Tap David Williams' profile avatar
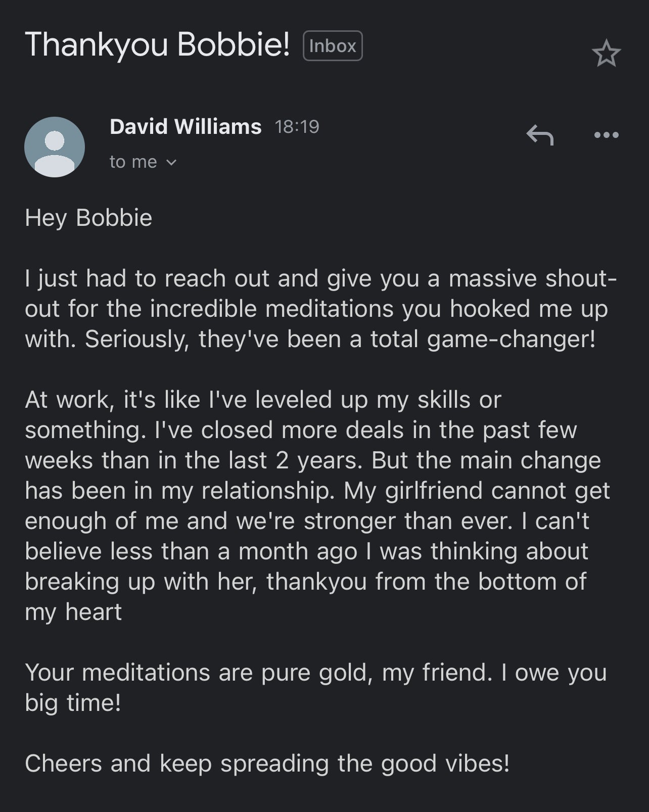Image resolution: width=649 pixels, height=812 pixels. [55, 147]
